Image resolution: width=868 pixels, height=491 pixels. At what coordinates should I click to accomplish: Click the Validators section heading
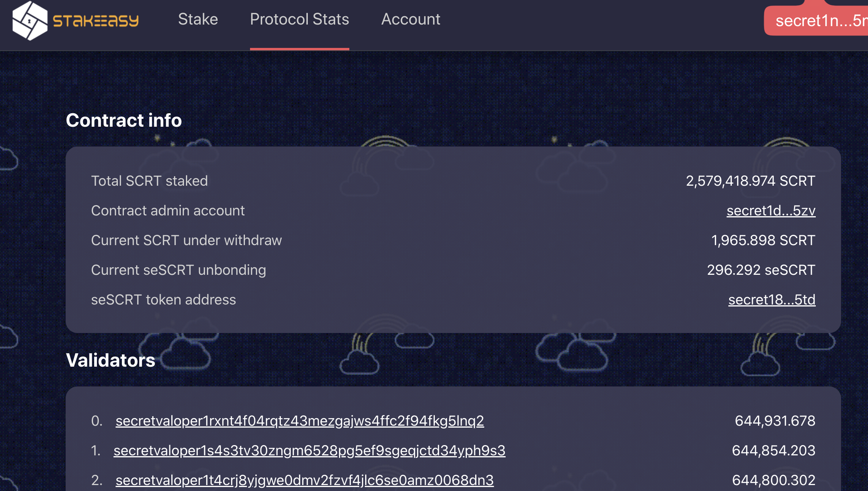110,360
